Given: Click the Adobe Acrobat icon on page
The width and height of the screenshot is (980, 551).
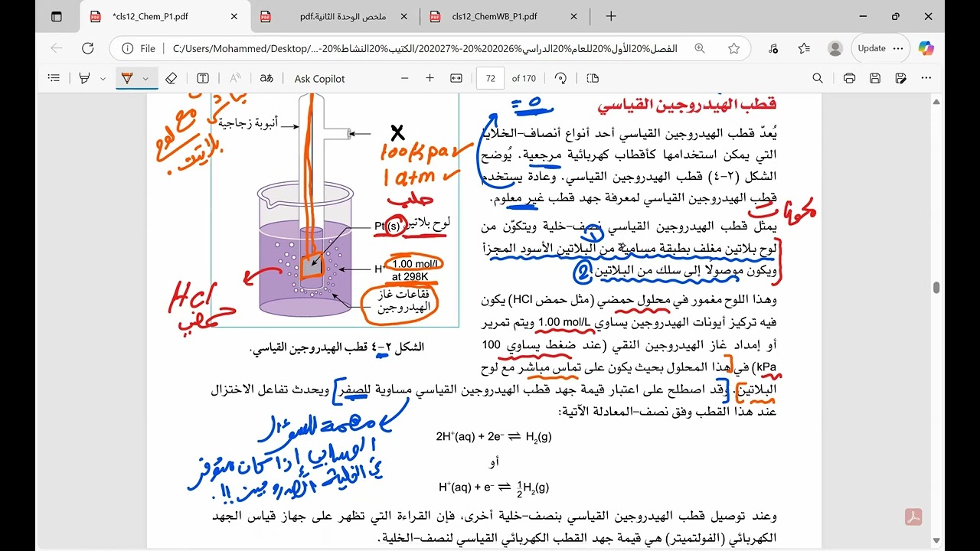Looking at the screenshot, I should [913, 517].
